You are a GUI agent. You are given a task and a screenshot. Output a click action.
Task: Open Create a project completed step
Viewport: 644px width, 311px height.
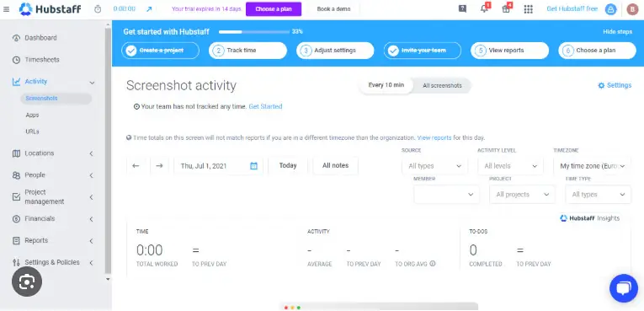coord(160,51)
